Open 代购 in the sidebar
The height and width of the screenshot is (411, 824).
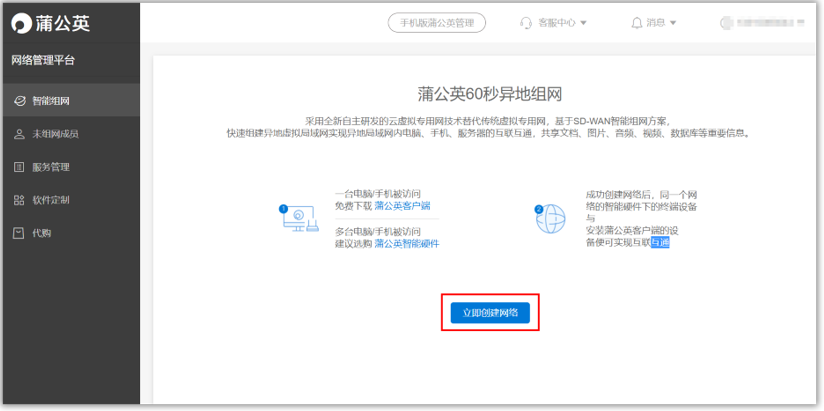(71, 233)
